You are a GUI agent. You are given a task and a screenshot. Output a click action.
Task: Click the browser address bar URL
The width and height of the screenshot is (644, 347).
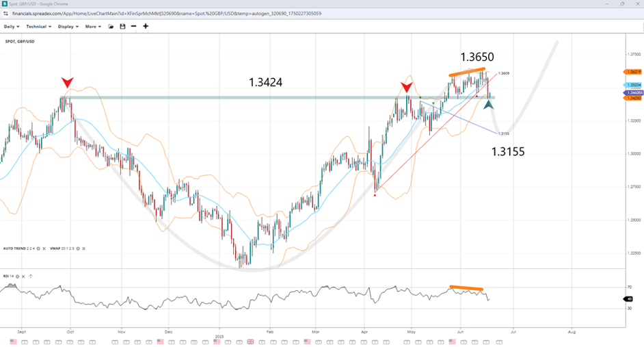pos(171,13)
